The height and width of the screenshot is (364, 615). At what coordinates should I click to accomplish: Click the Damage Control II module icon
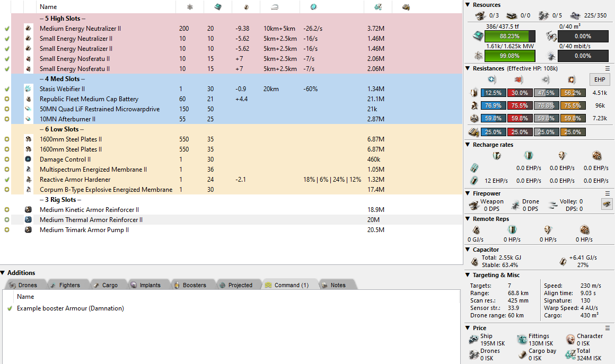[x=28, y=159]
